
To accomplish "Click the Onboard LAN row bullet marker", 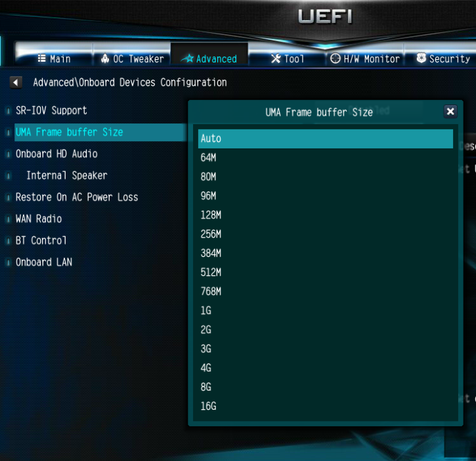I will (9, 263).
